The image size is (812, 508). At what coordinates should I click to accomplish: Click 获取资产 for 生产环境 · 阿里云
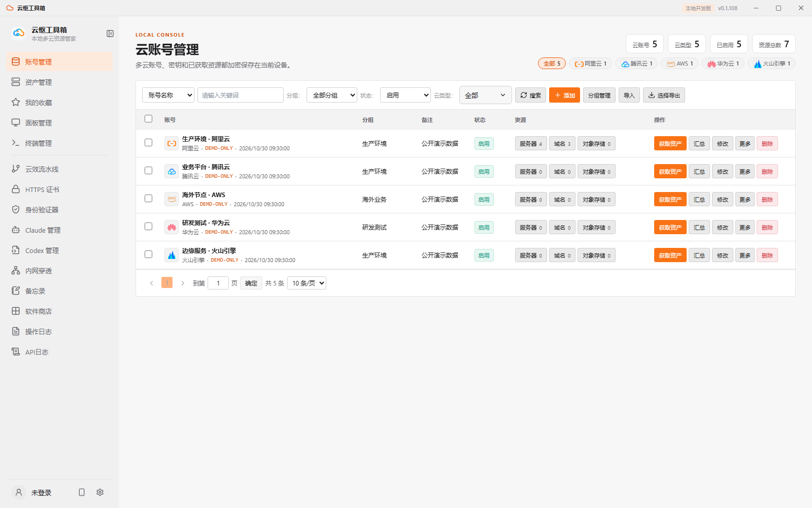(670, 143)
